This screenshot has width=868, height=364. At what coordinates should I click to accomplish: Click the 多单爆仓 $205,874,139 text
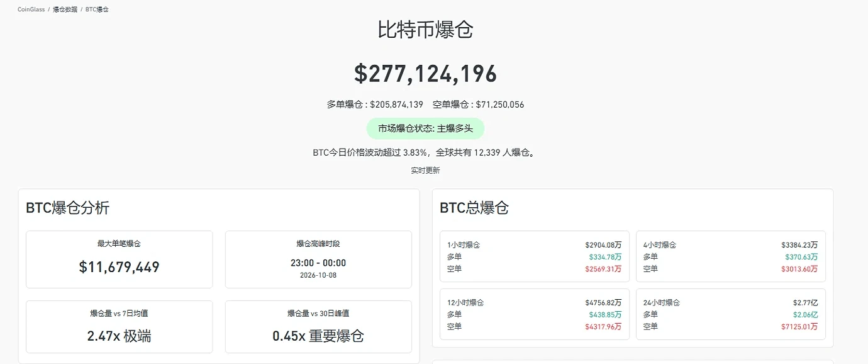point(375,105)
